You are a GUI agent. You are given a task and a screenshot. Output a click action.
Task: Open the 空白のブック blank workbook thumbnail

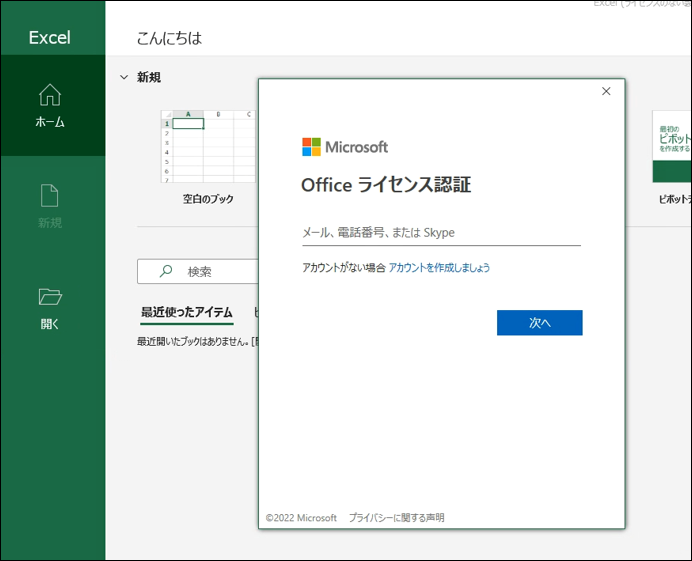click(x=208, y=147)
